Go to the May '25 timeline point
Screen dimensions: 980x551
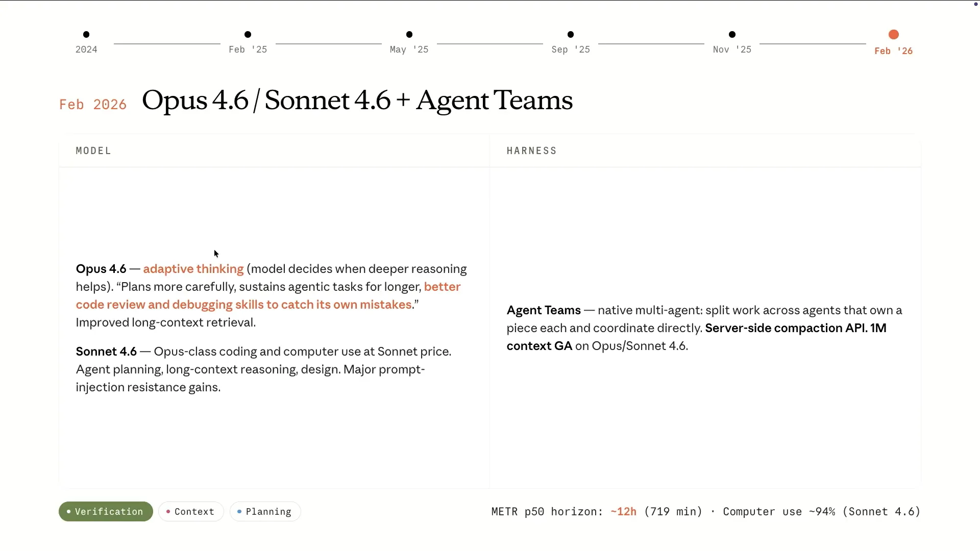tap(409, 35)
